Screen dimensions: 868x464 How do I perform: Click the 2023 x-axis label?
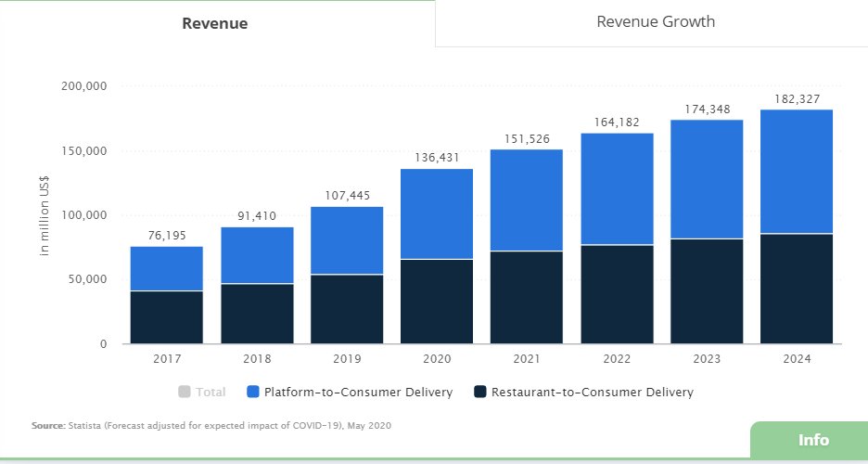(707, 359)
